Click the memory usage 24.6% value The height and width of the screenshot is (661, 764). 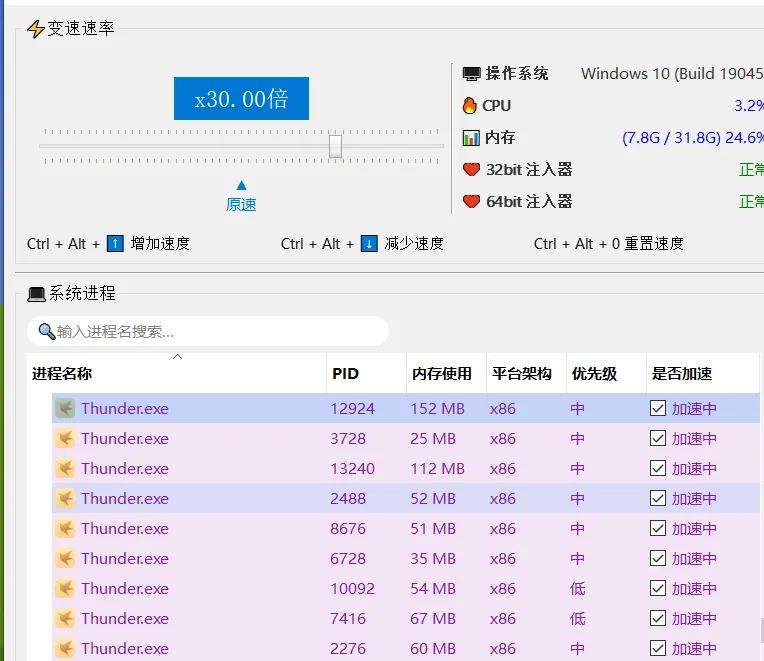(x=745, y=138)
